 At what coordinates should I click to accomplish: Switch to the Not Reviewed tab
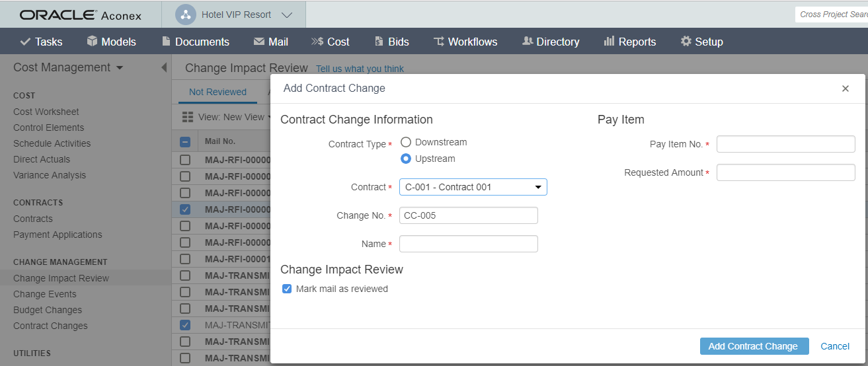[217, 92]
